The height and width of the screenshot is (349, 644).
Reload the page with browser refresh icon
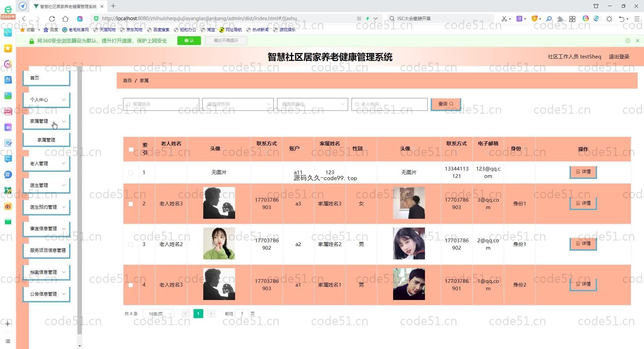pos(52,19)
